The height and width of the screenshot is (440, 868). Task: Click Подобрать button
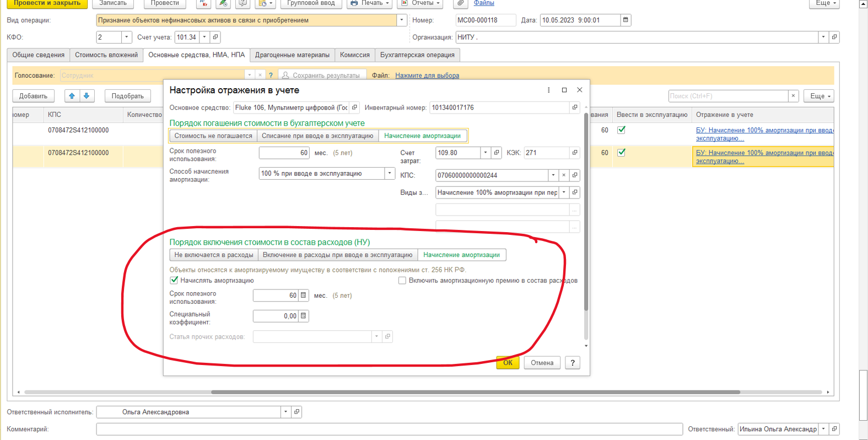click(x=128, y=96)
